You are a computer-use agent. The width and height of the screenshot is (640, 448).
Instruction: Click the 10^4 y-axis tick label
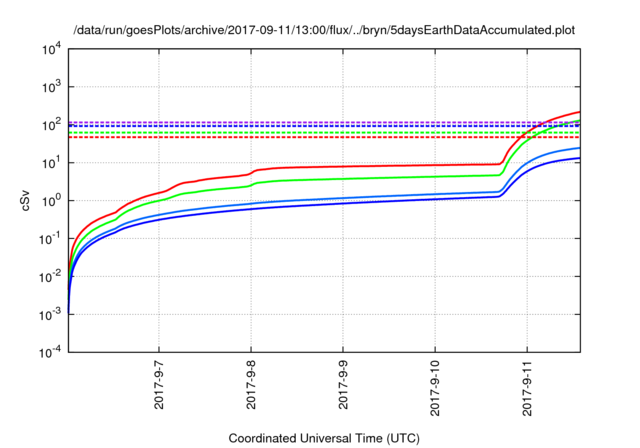pos(51,50)
